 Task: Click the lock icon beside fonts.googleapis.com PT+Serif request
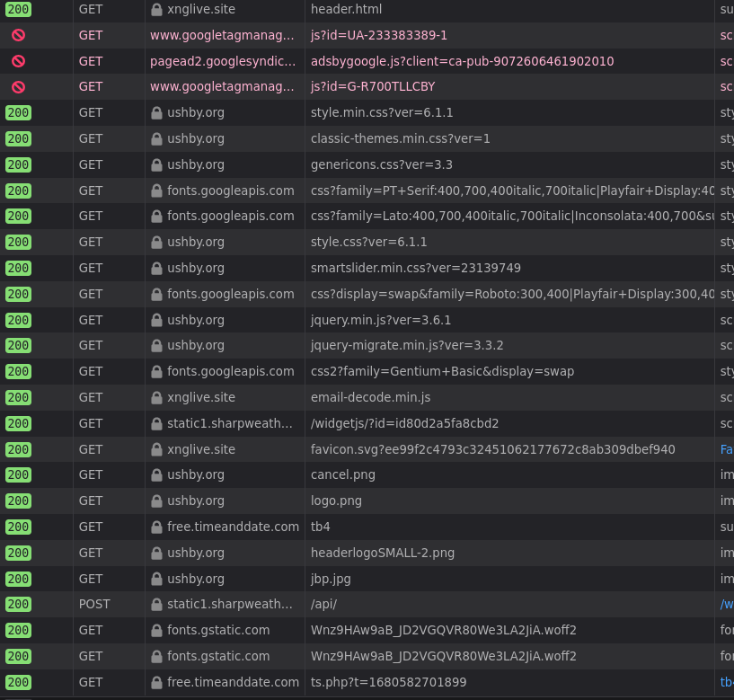coord(156,191)
